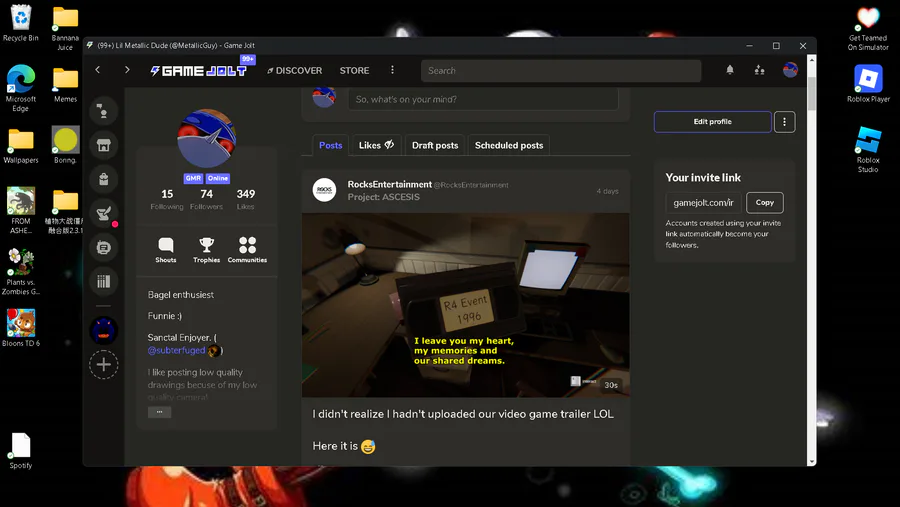Launch Bloons TD 6 shortcut

tap(21, 328)
